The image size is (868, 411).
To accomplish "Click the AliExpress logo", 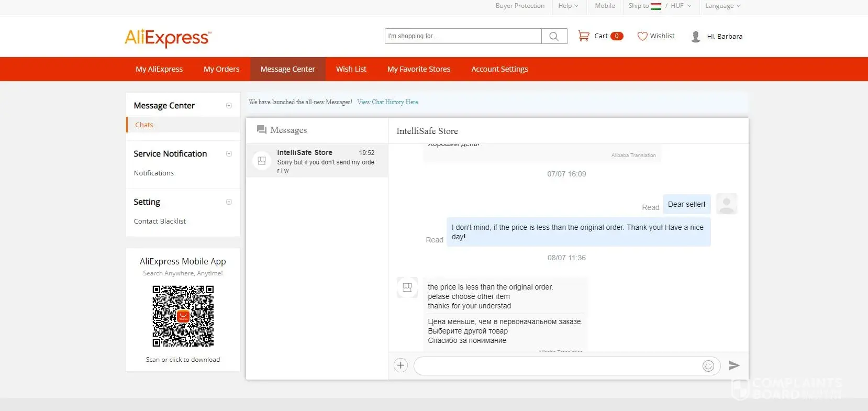I will 168,38.
